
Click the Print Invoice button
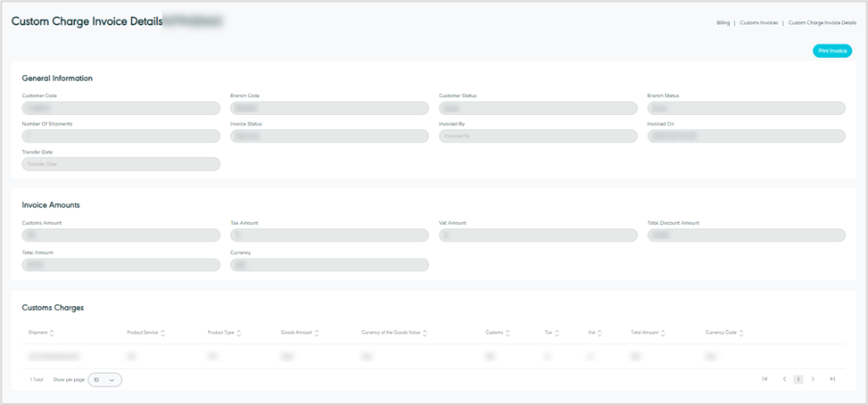tap(831, 51)
